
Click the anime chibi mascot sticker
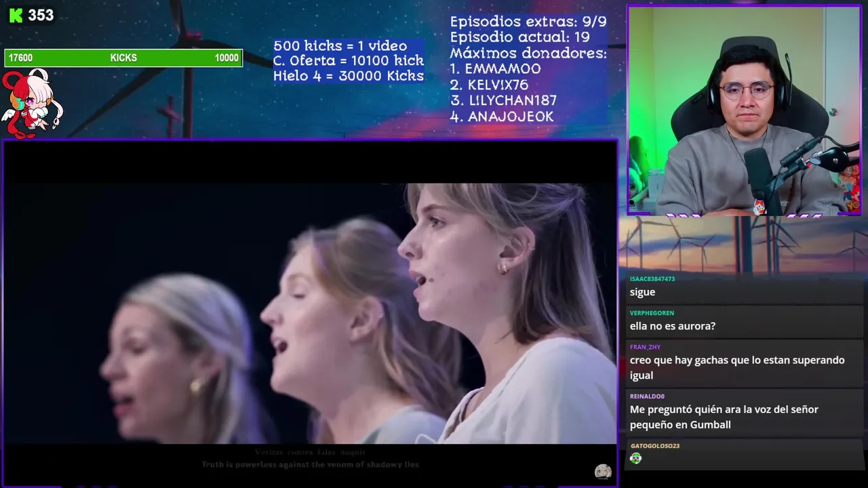click(32, 104)
